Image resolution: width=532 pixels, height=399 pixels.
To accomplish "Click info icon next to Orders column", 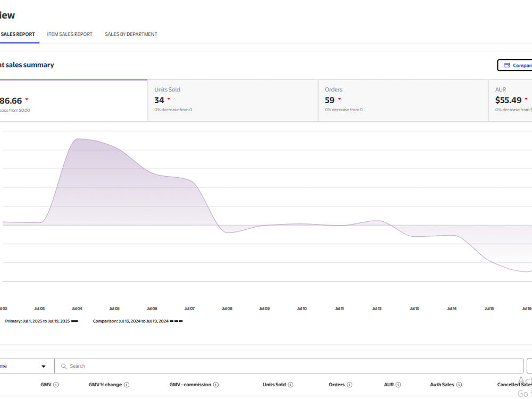I will tap(350, 385).
